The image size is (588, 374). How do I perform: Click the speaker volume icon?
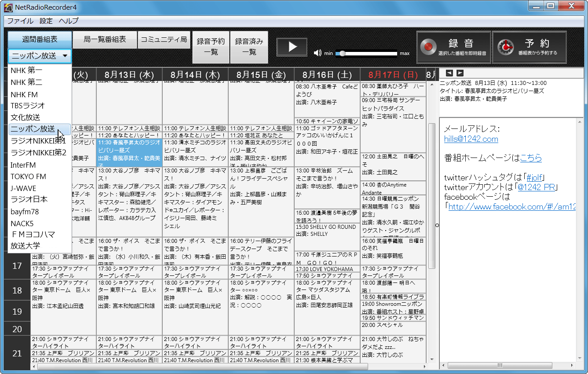(318, 53)
